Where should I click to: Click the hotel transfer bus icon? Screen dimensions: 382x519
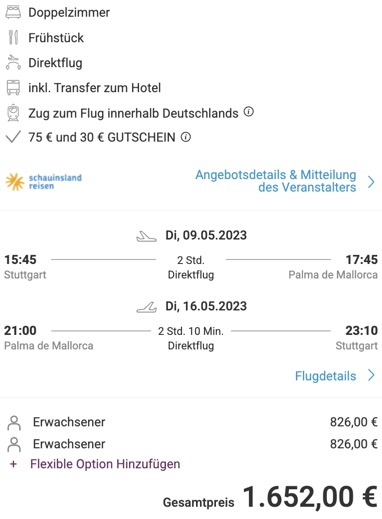pos(13,88)
